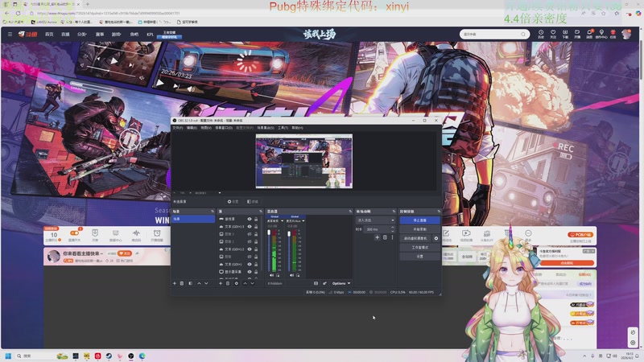
Task: Click search box in Huya website header
Action: tap(494, 34)
